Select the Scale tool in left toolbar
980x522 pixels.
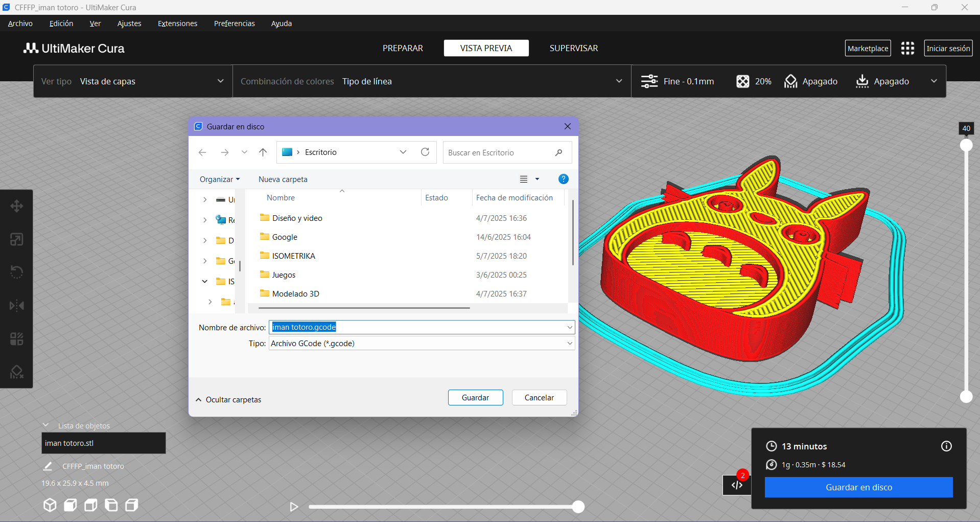coord(16,239)
